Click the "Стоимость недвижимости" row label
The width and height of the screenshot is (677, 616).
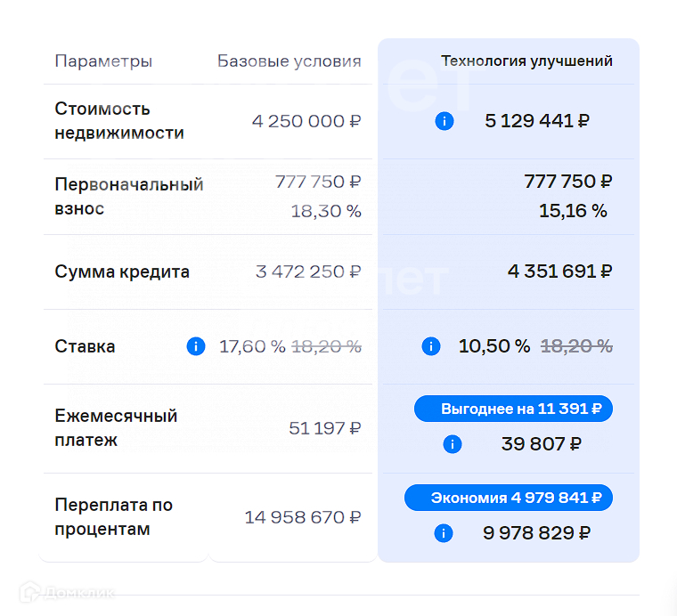(119, 121)
